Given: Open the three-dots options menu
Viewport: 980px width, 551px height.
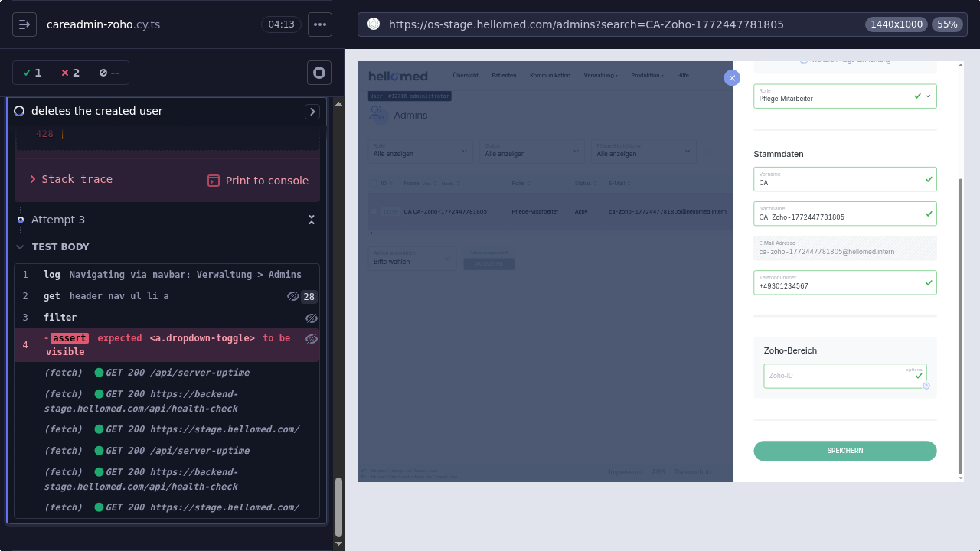Looking at the screenshot, I should click(320, 24).
